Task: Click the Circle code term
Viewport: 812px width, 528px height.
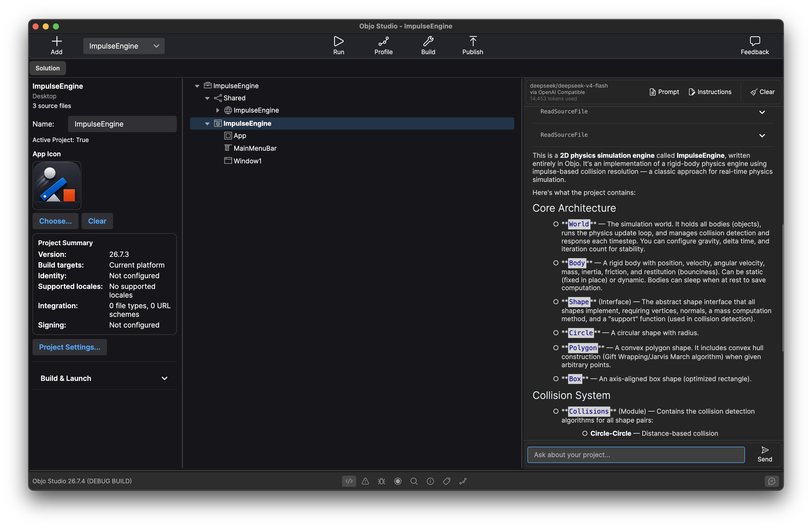Action: tap(581, 333)
